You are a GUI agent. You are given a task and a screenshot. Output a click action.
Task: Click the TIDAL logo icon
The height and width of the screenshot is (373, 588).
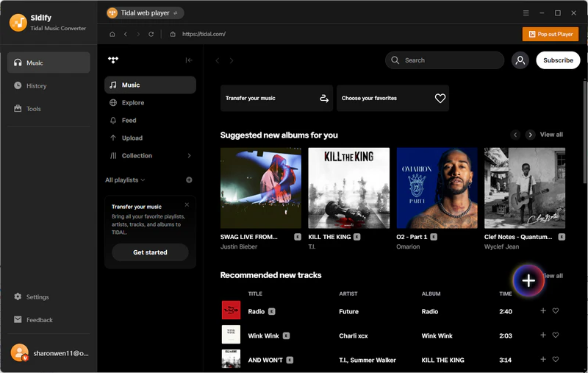point(113,60)
